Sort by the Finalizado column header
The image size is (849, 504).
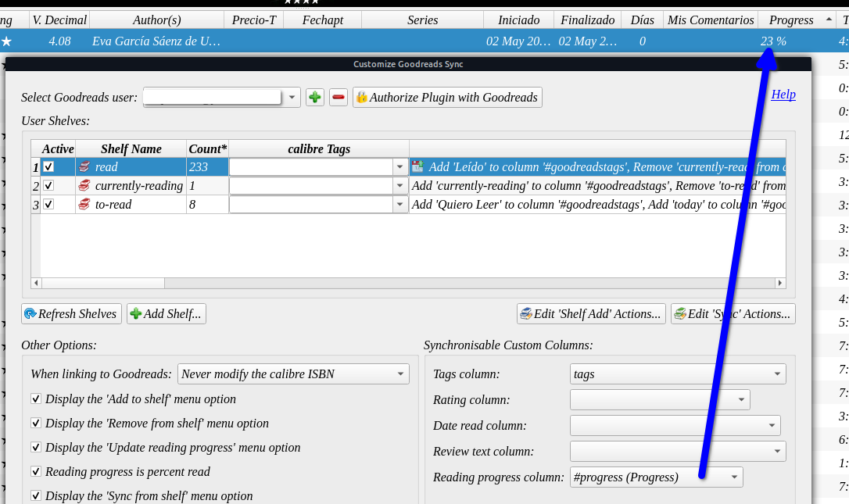coord(587,20)
